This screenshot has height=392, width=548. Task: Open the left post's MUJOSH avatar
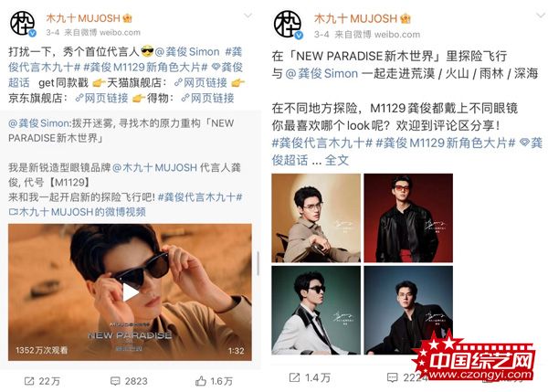(23, 24)
